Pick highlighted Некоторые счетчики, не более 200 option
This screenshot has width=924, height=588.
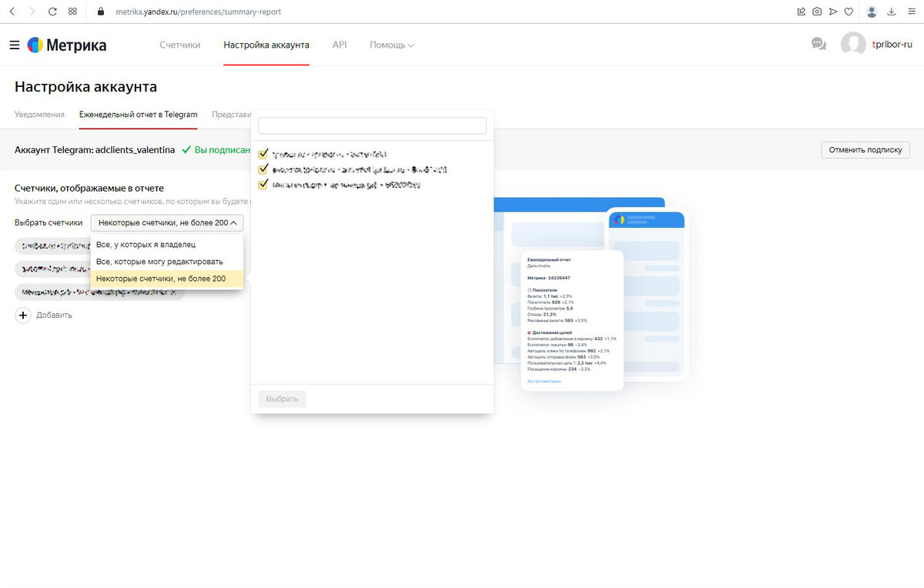point(167,279)
